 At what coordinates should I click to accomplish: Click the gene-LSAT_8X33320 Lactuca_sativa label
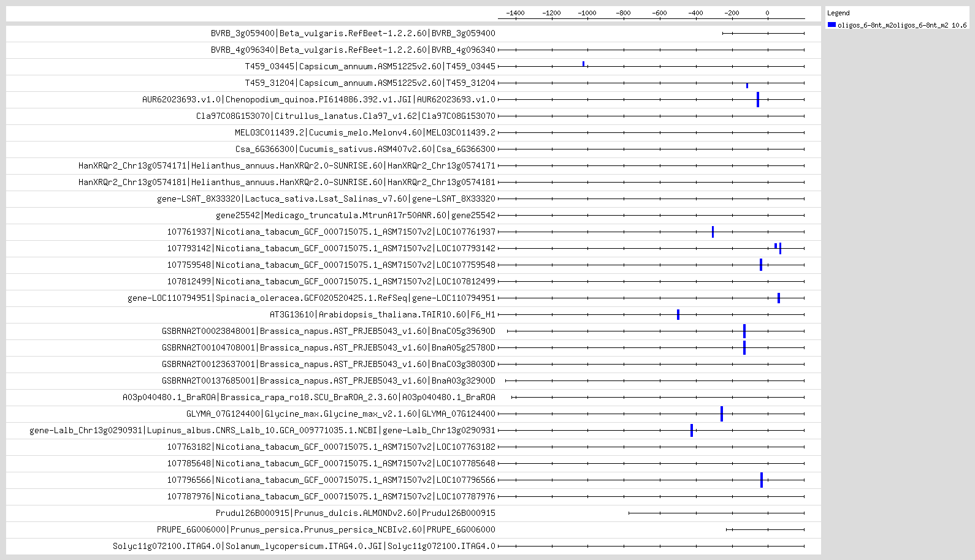tap(326, 199)
